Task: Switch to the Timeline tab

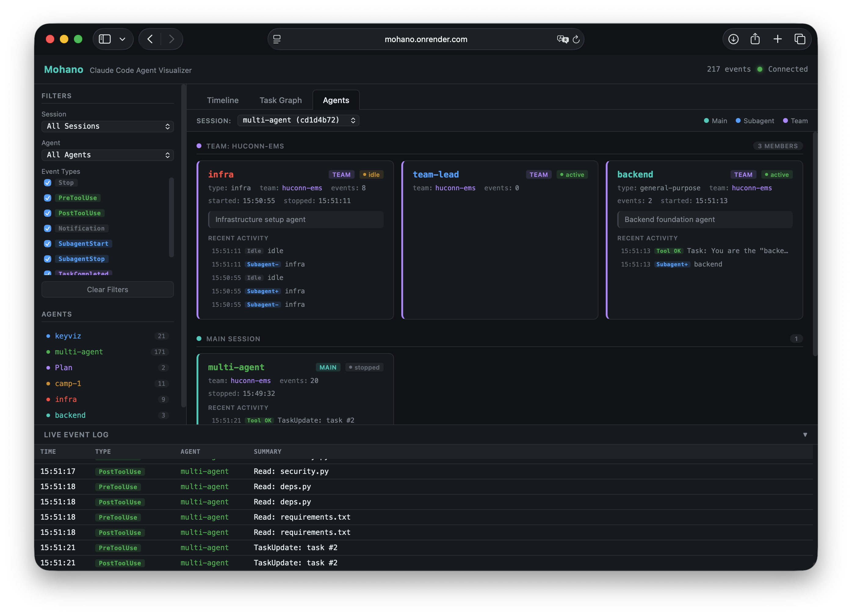Action: (222, 100)
